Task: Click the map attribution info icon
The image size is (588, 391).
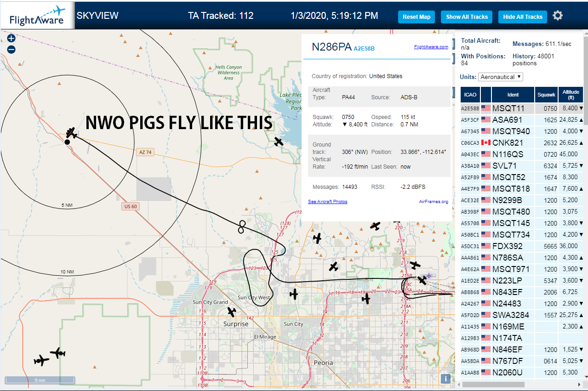Action: tap(445, 379)
